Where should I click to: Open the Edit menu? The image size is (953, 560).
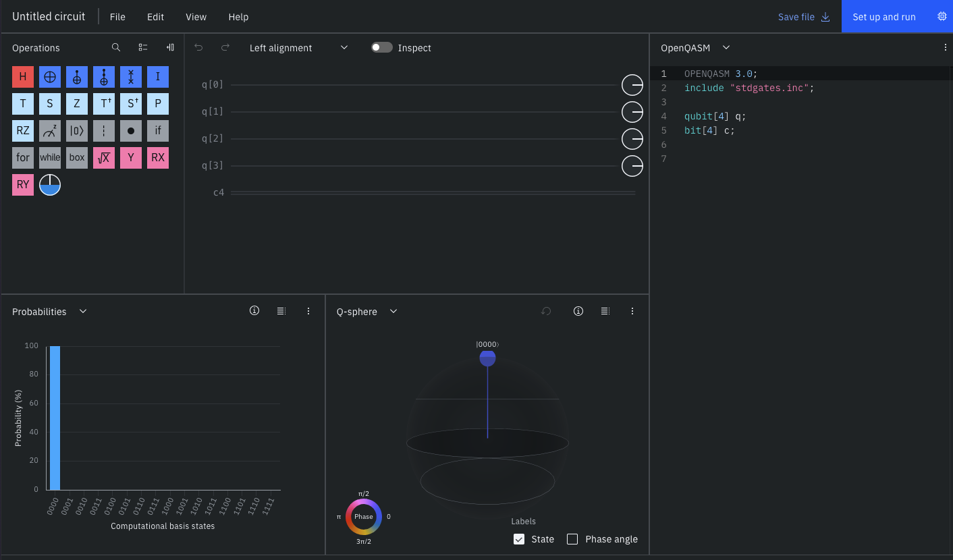click(156, 17)
